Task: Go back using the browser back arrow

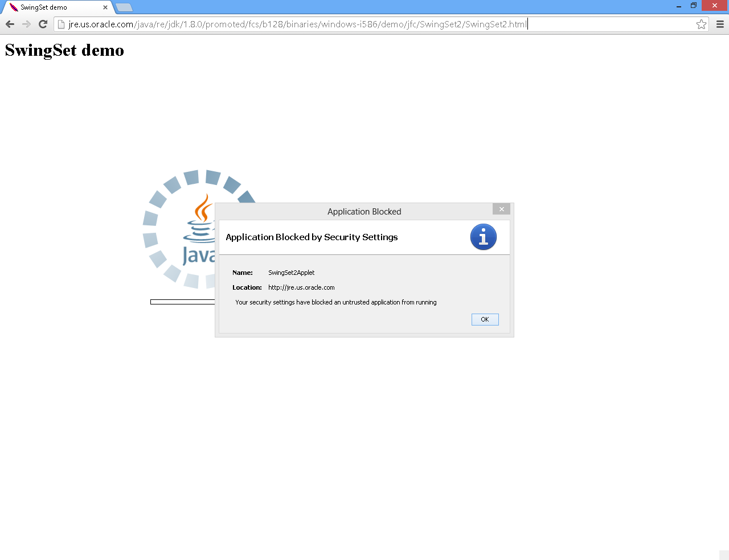Action: [x=10, y=24]
